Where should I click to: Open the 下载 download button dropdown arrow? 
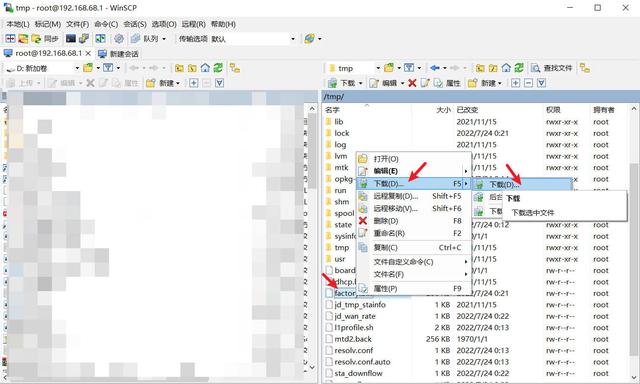360,83
